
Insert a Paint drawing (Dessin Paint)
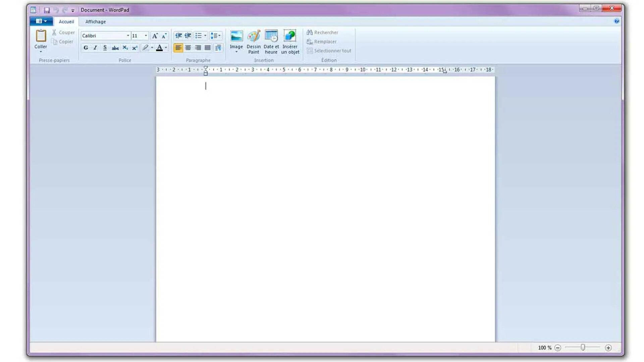(254, 37)
